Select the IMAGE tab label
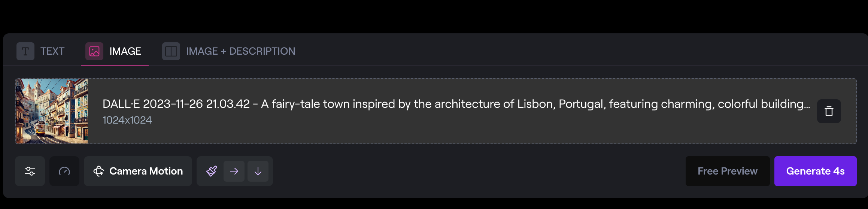This screenshot has width=868, height=209. 125,51
